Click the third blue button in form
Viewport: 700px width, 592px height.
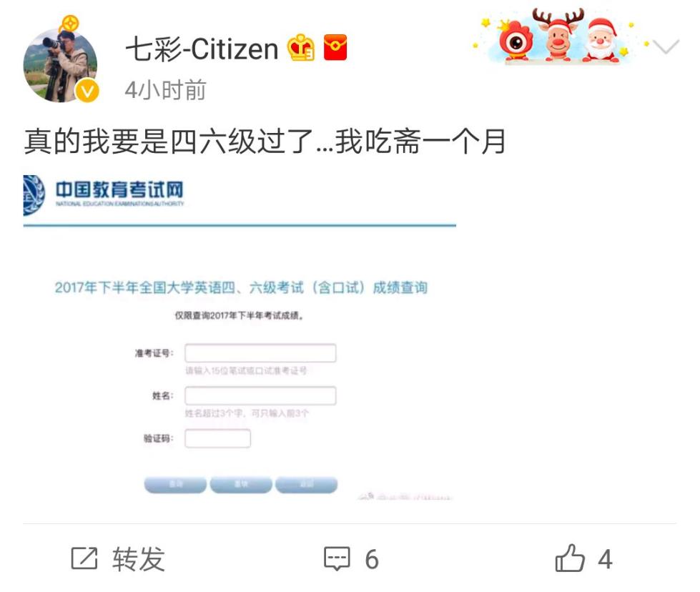[306, 485]
